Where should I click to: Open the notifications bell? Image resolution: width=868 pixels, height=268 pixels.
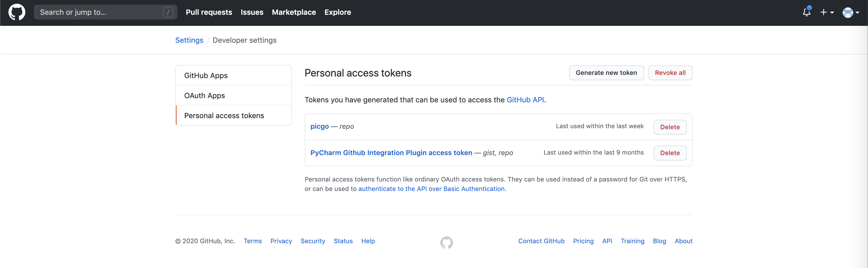click(x=806, y=12)
